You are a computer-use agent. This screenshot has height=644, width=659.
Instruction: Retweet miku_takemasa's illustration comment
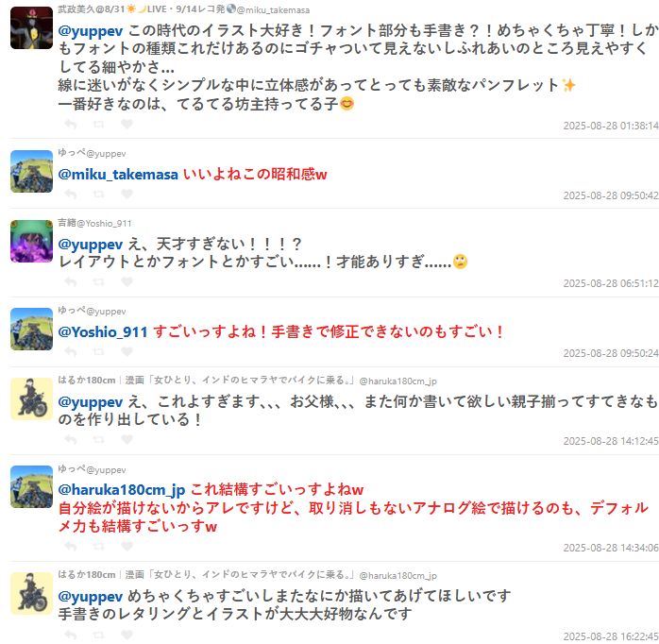pyautogui.click(x=99, y=124)
